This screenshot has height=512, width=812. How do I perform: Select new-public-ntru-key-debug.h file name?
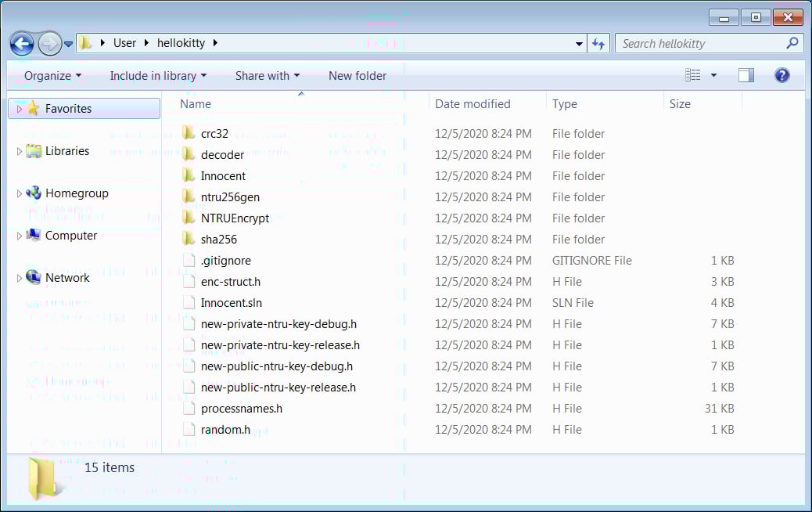tap(277, 366)
